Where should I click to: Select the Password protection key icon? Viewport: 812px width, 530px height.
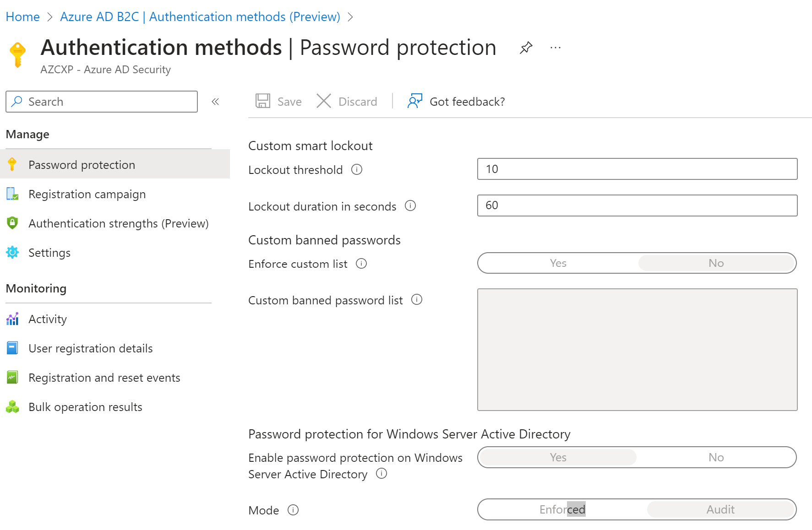coord(12,164)
